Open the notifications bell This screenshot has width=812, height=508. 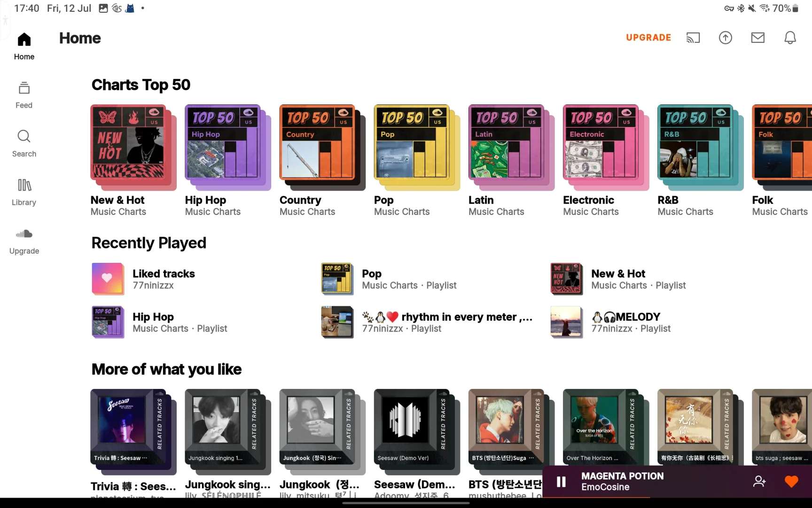[790, 38]
